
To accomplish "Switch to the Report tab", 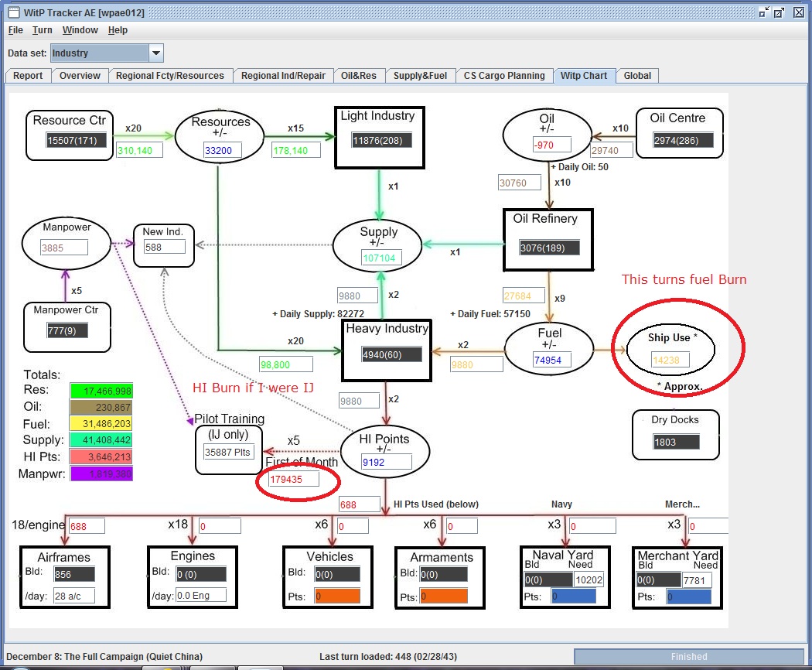I will (28, 76).
